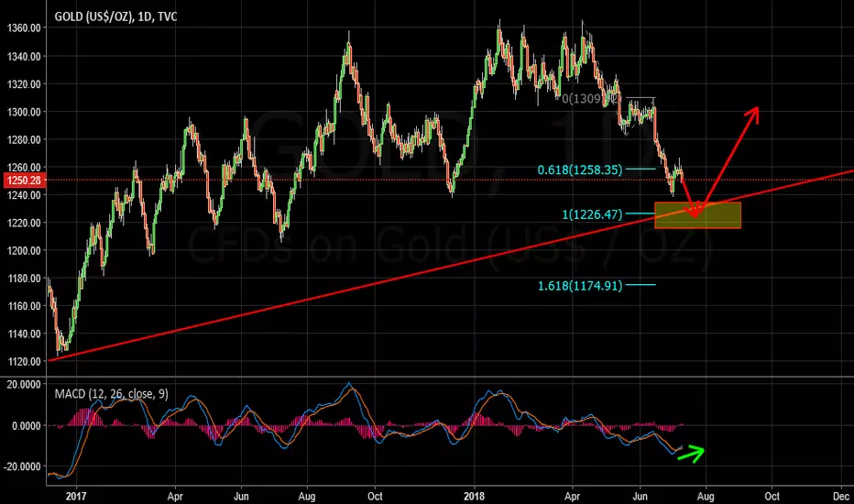Click the 1240.00 price axis label
Image resolution: width=854 pixels, height=504 pixels.
24,195
